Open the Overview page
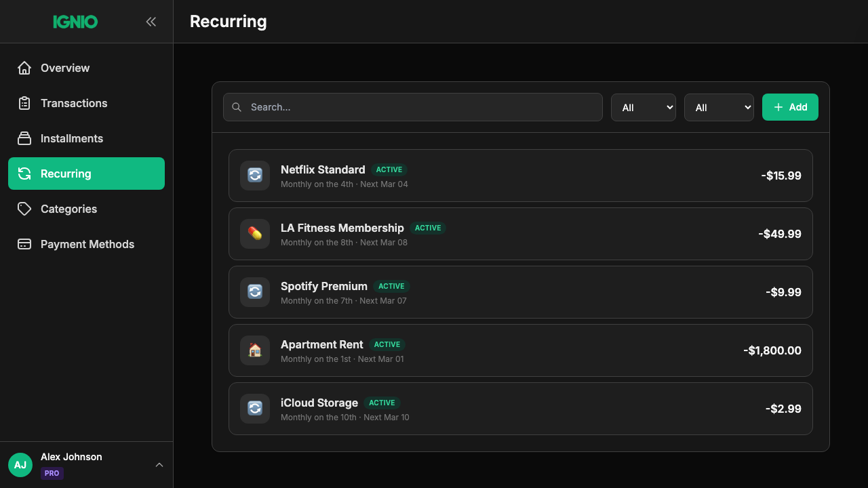The width and height of the screenshot is (868, 488). (86, 68)
